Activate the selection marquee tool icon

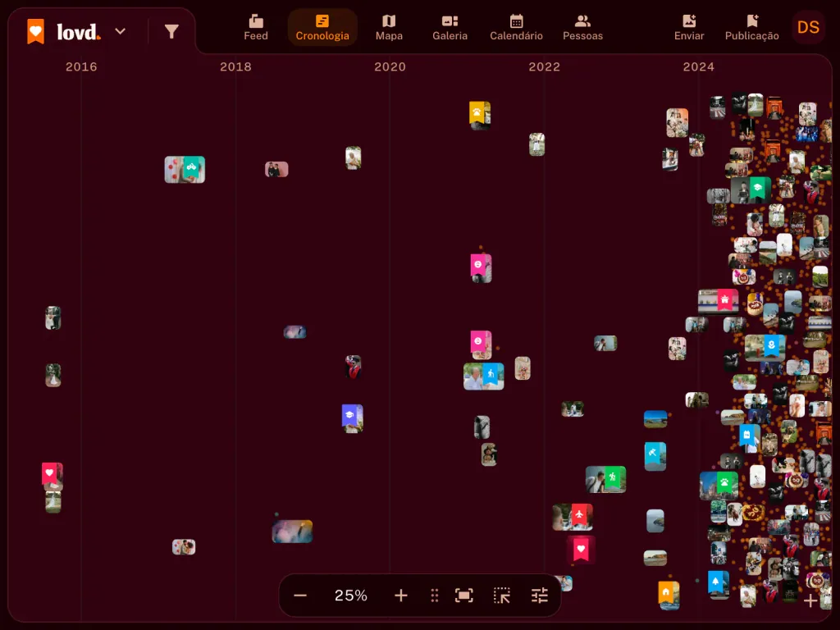(502, 596)
